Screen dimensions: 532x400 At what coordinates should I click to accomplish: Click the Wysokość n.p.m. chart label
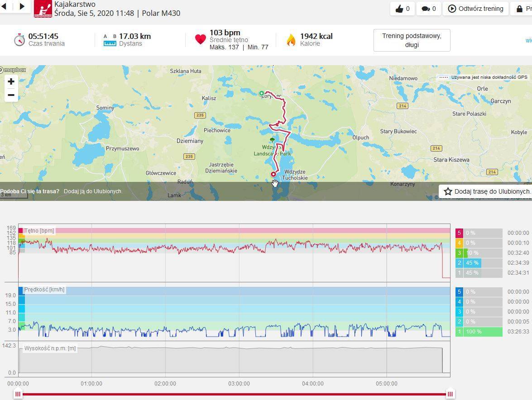(50, 348)
